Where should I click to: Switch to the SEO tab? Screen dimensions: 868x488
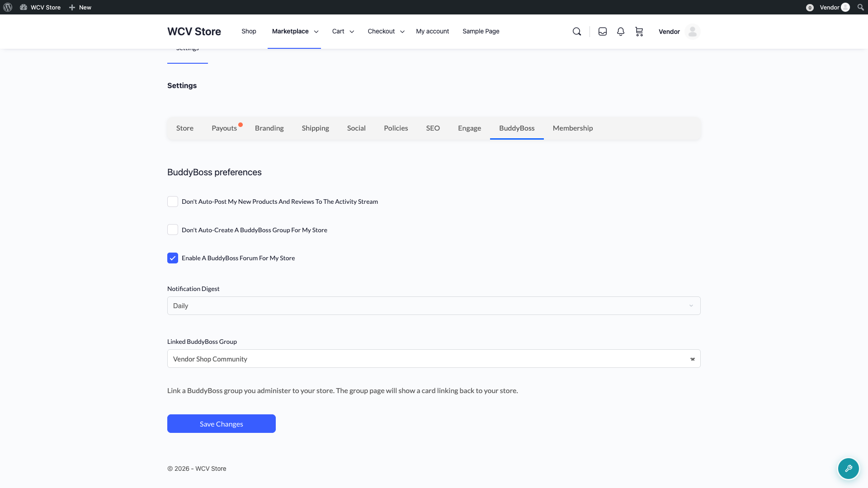coord(433,128)
